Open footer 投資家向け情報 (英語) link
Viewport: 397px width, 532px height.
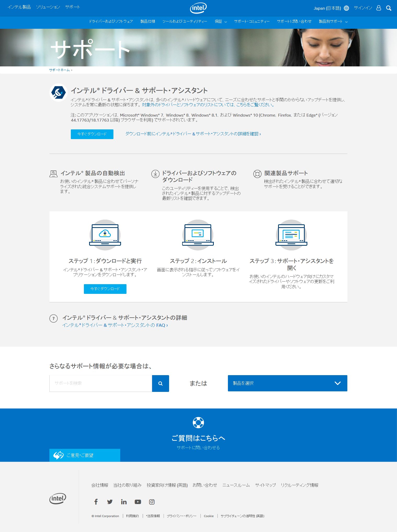(167, 485)
